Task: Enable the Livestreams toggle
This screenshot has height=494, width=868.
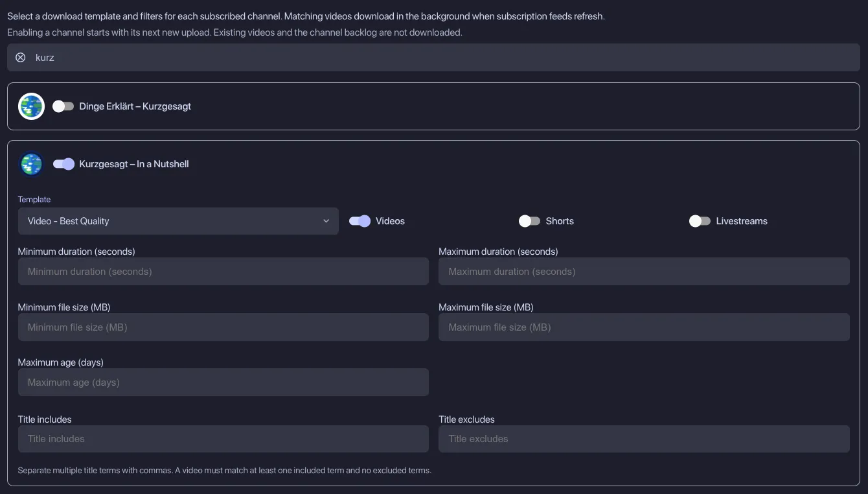Action: click(700, 221)
